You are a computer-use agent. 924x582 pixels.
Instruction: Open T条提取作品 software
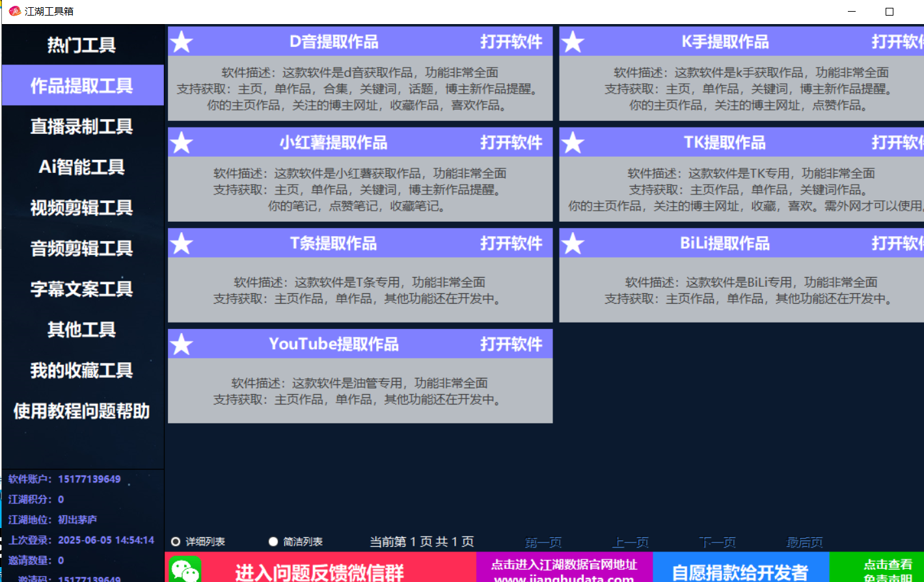[511, 243]
